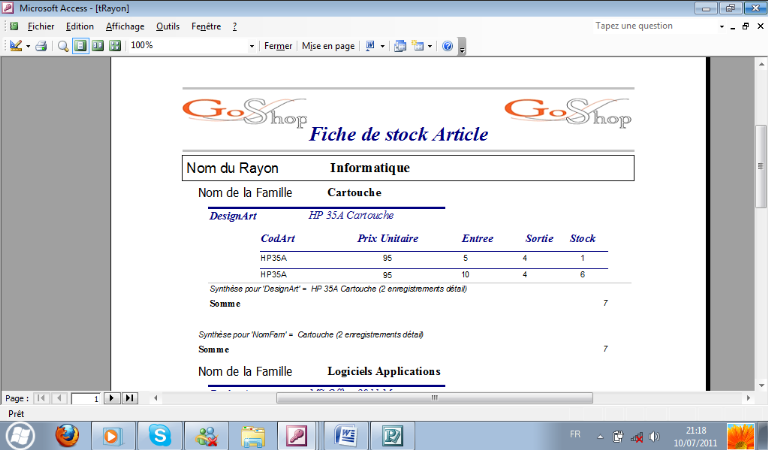Click the Fermer button
This screenshot has width=768, height=450.
(278, 46)
